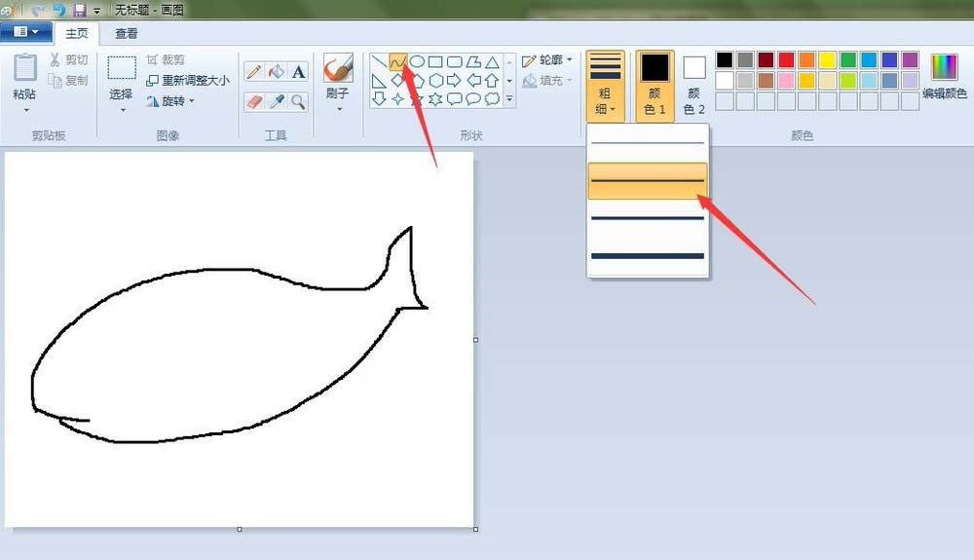Pick the highlighted second line thickness
This screenshot has width=974, height=560.
click(x=648, y=181)
